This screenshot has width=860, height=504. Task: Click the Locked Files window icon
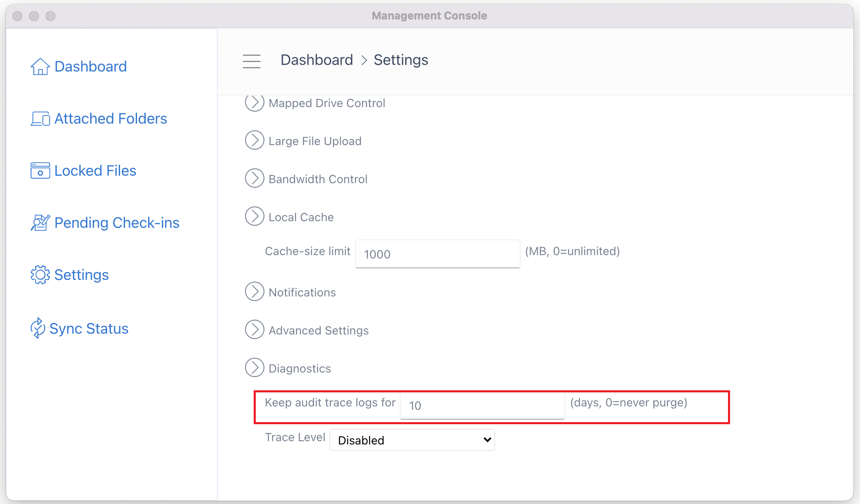click(x=40, y=171)
